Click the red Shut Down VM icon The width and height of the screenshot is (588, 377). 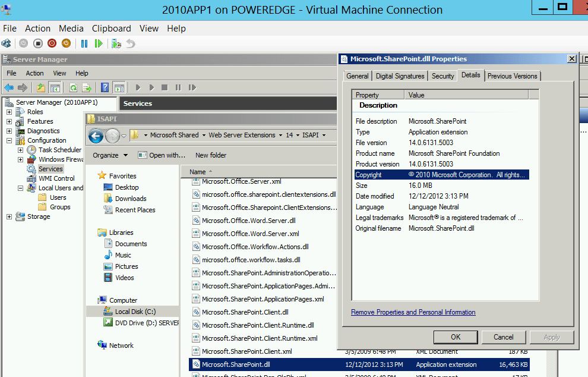tap(52, 43)
